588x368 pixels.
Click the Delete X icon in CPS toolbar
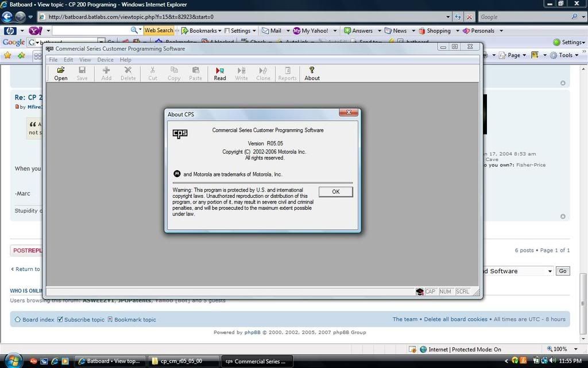[128, 70]
